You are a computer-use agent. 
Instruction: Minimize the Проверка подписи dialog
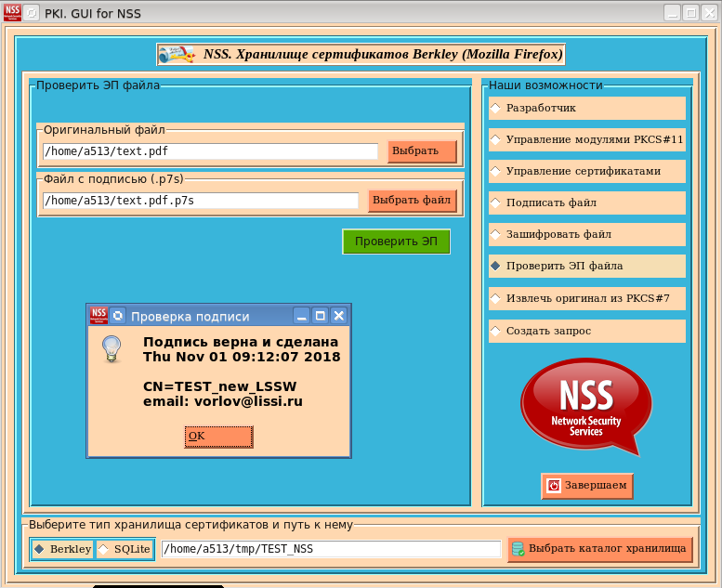pyautogui.click(x=302, y=316)
